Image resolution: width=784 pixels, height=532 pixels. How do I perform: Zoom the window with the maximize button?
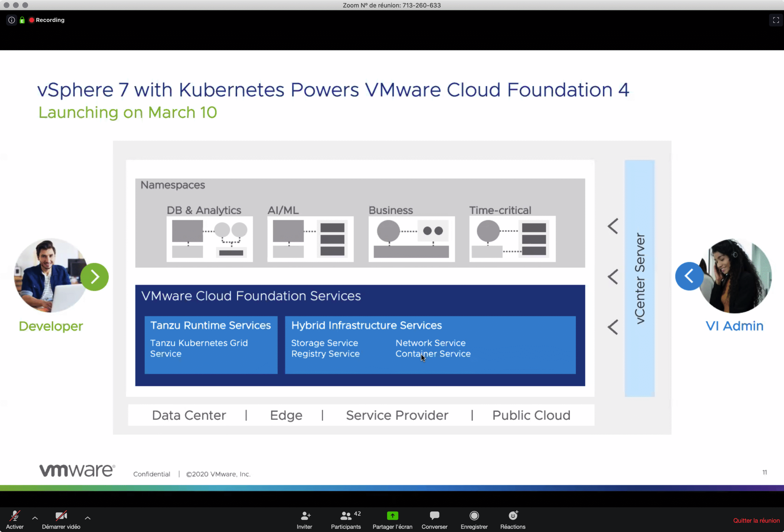(x=25, y=5)
